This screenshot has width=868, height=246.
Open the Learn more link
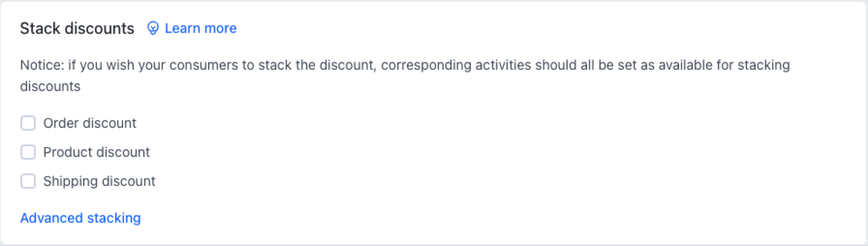[x=200, y=28]
